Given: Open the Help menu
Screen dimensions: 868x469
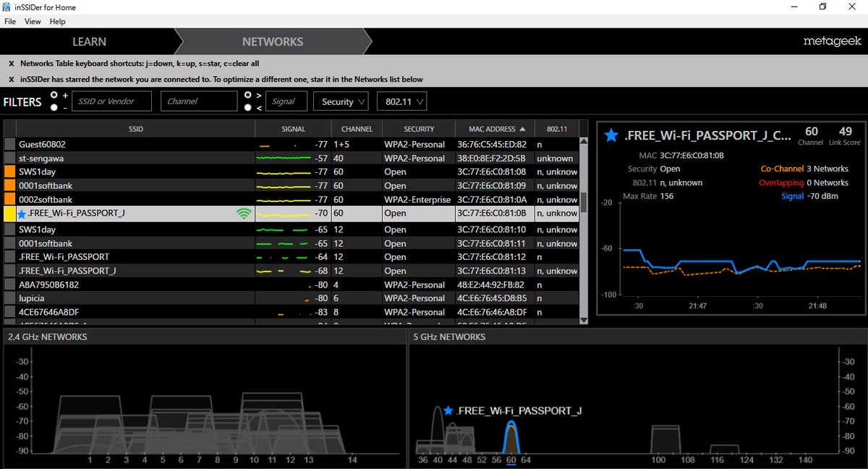Looking at the screenshot, I should (57, 22).
